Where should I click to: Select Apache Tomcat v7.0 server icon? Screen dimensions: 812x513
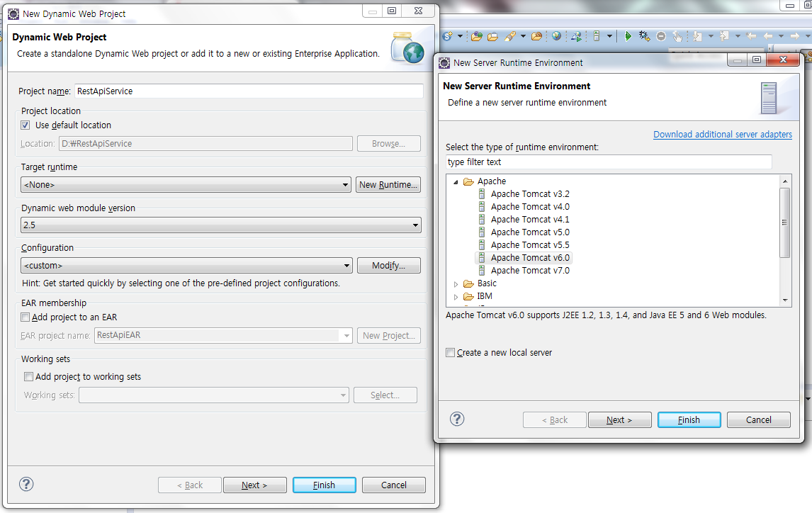point(482,271)
